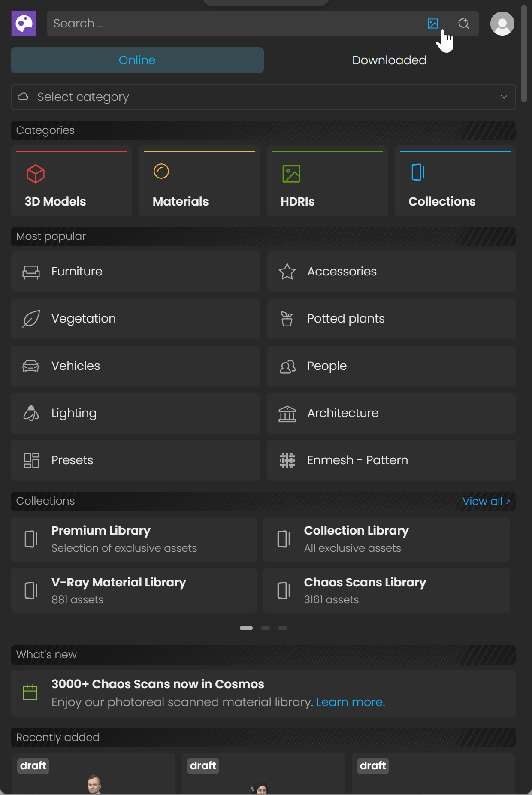Click the What's new calendar icon

pyautogui.click(x=30, y=692)
